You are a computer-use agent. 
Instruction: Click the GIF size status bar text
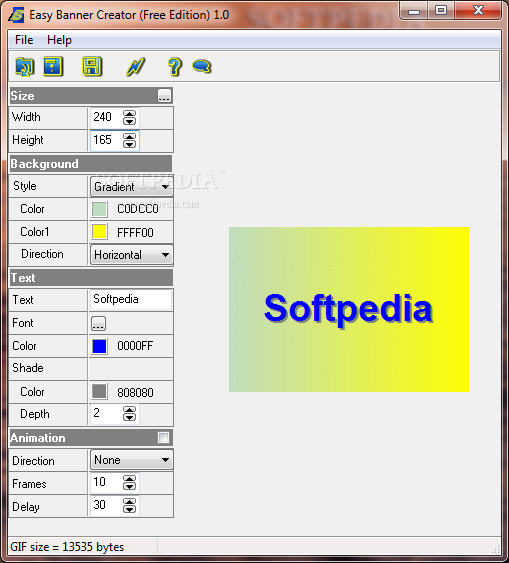(67, 547)
